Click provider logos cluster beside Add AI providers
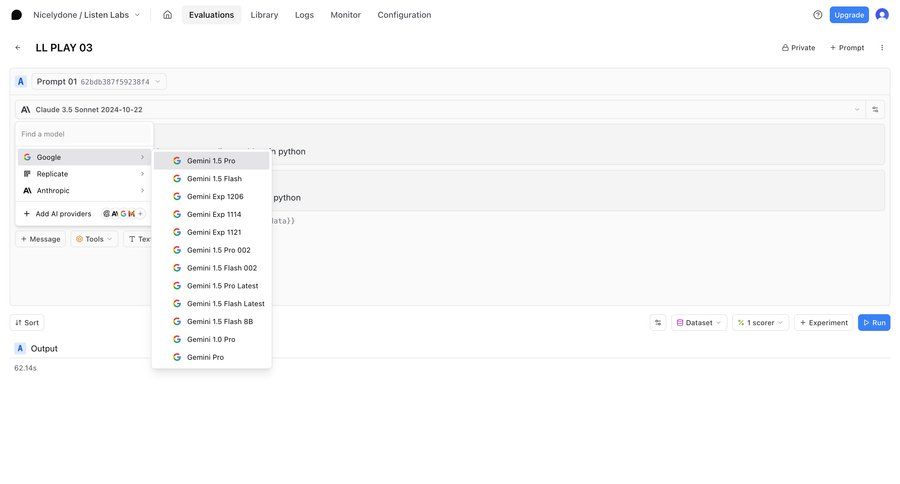The height and width of the screenshot is (484, 900). 123,214
